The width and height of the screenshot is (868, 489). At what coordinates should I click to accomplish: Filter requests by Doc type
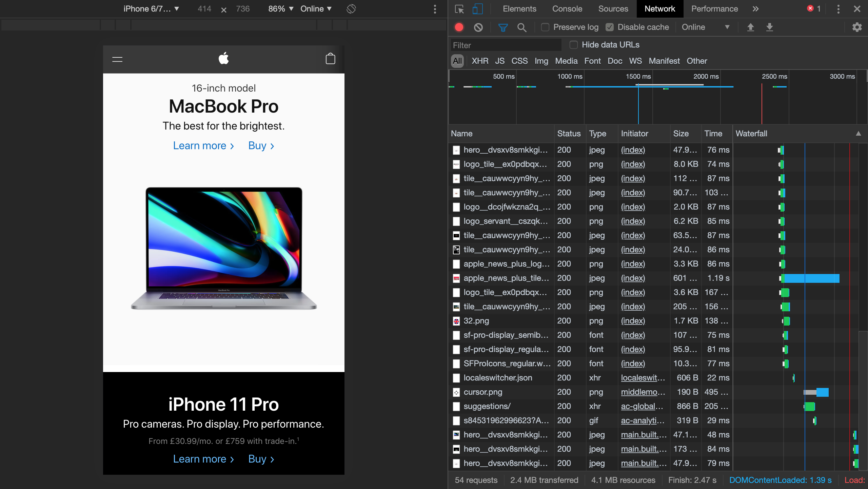point(614,61)
